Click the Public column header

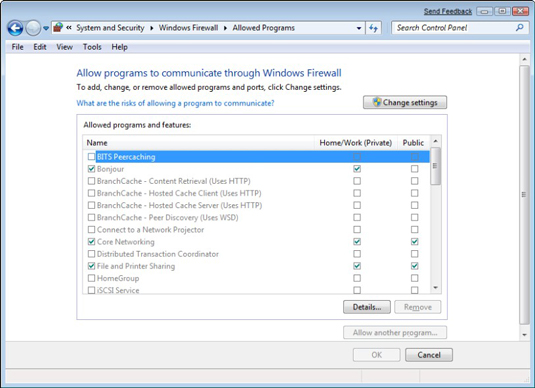pyautogui.click(x=413, y=143)
